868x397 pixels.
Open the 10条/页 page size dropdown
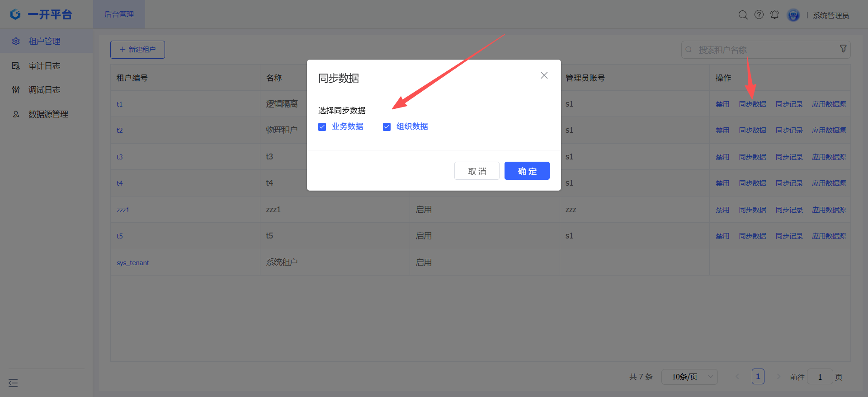[x=689, y=377]
